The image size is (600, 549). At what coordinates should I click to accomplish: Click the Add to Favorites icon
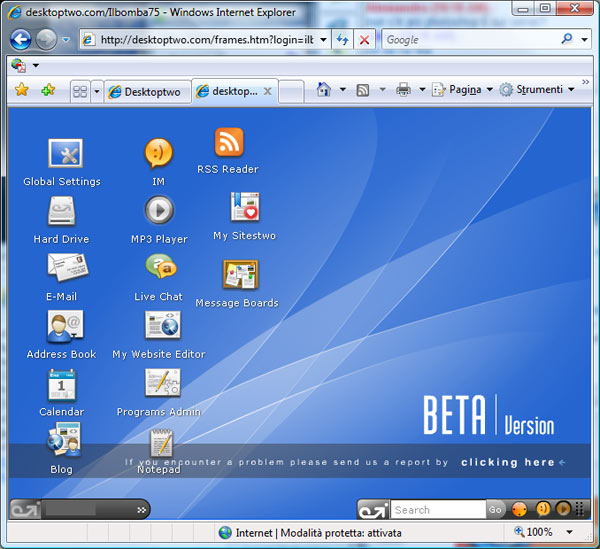pos(48,90)
